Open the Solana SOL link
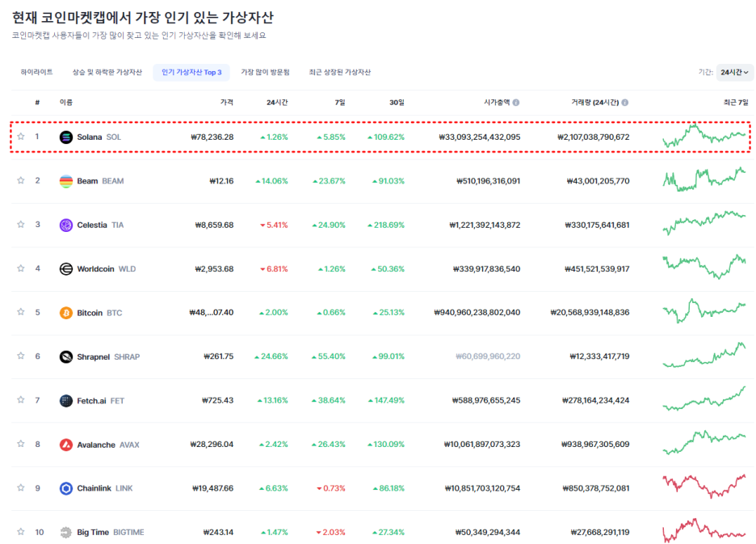Screen dimensions: 756x544 click(99, 137)
